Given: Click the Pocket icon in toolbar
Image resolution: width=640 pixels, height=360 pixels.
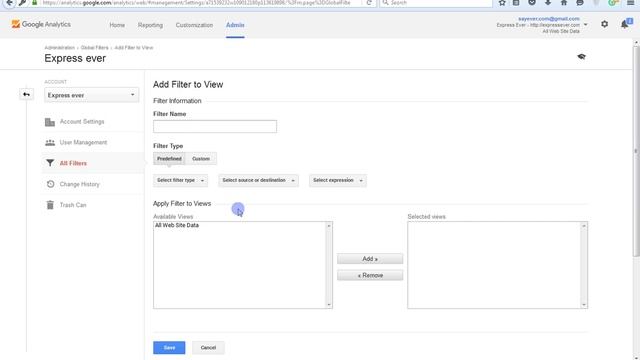Looking at the screenshot, I should (532, 3).
